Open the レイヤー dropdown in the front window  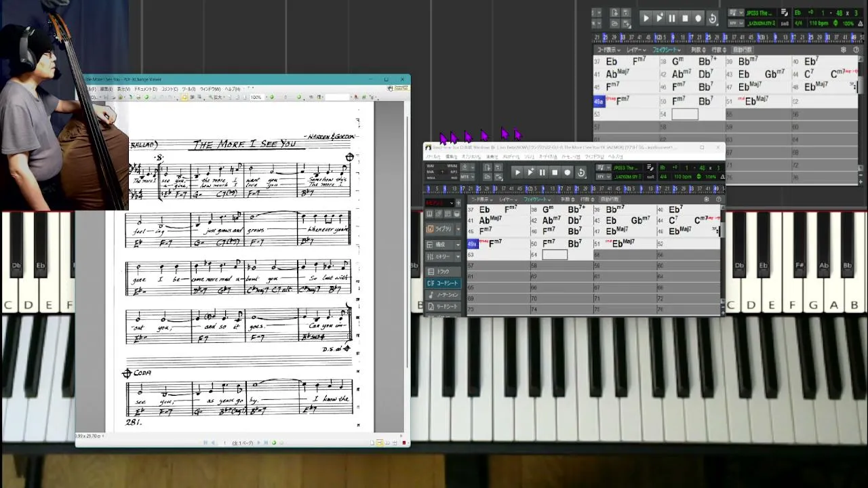tap(507, 199)
